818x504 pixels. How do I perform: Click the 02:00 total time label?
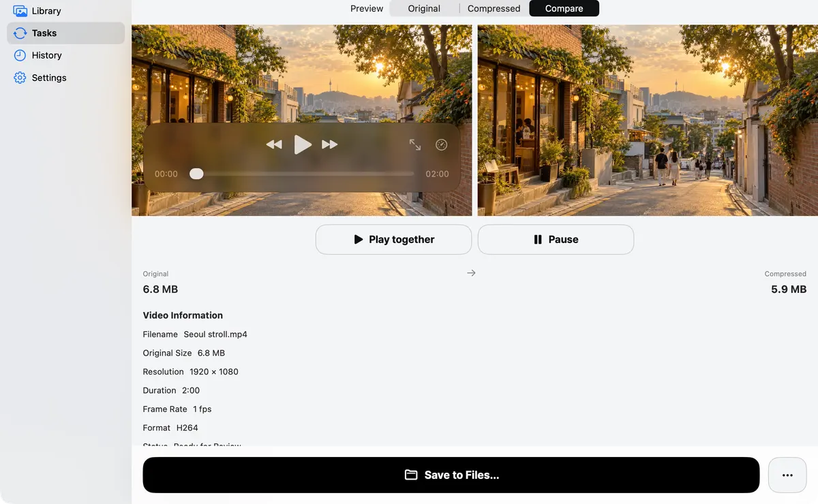(x=437, y=174)
